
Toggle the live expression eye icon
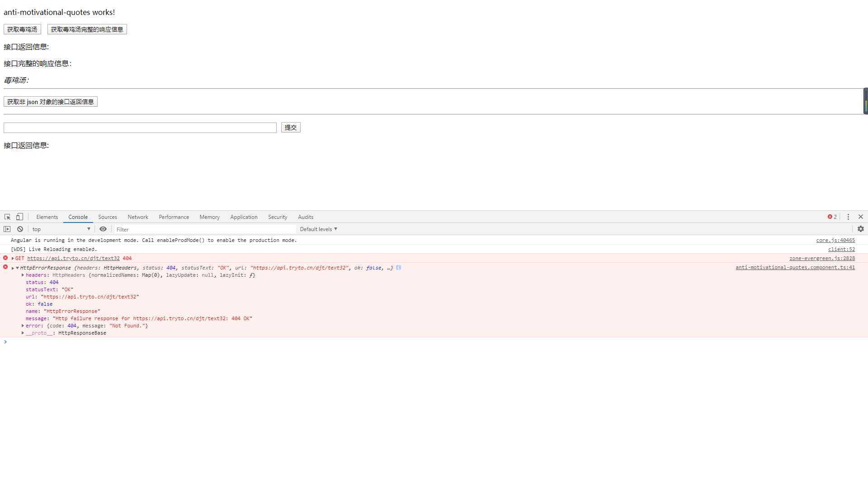click(x=103, y=229)
